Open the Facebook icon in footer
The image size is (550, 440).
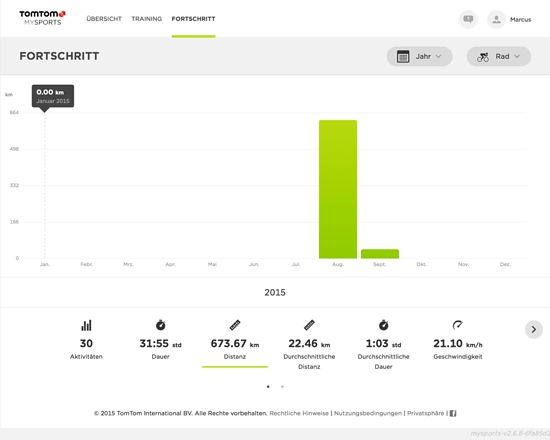point(453,413)
